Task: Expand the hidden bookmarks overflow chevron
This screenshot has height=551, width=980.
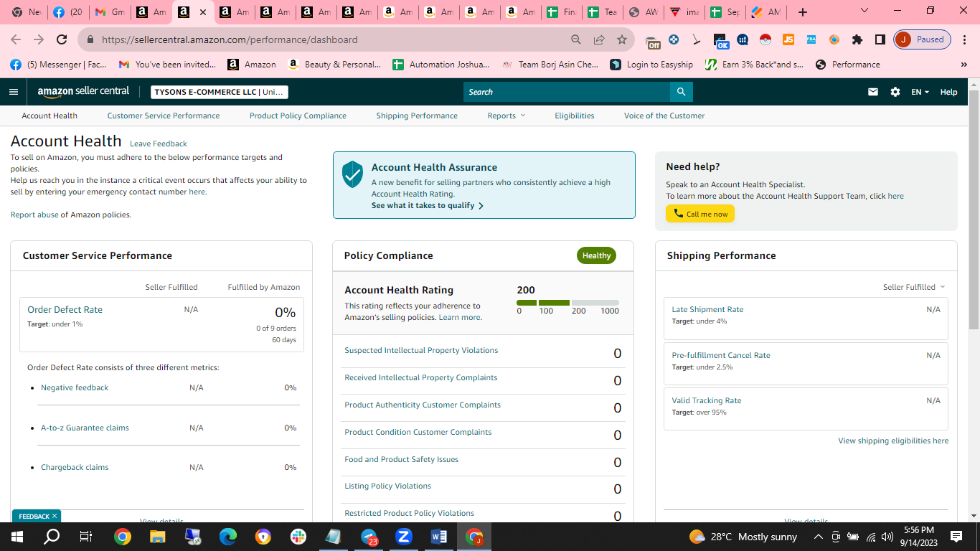Action: pos(963,65)
